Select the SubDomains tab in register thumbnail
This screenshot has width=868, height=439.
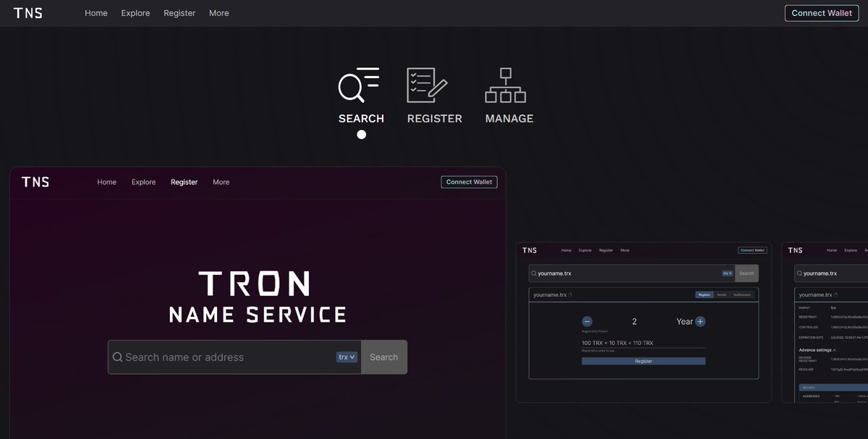pos(742,295)
